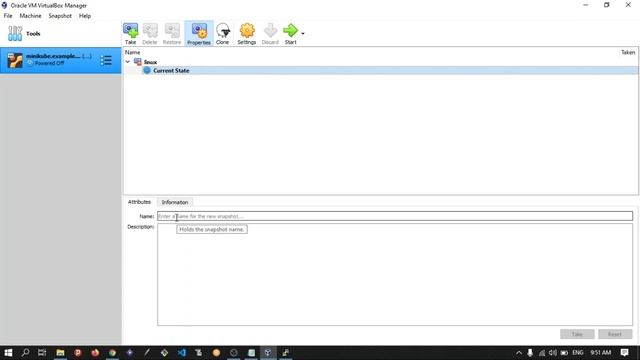
Task: Open Visual Studio Code from the taskbar
Action: 182,353
